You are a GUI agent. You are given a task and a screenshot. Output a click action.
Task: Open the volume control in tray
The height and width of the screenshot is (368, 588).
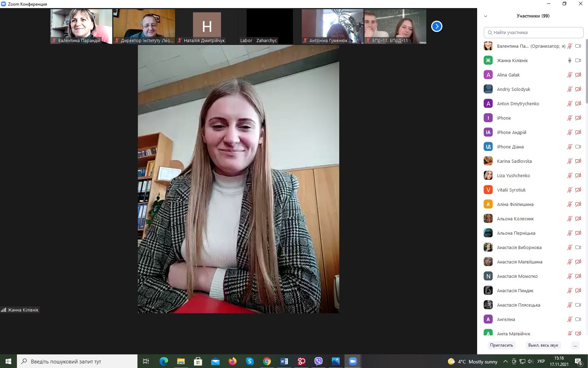[530, 361]
